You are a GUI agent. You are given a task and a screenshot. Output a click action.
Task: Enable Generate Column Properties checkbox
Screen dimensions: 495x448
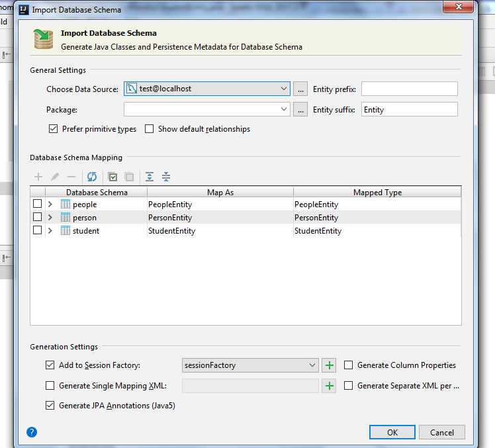tap(348, 365)
